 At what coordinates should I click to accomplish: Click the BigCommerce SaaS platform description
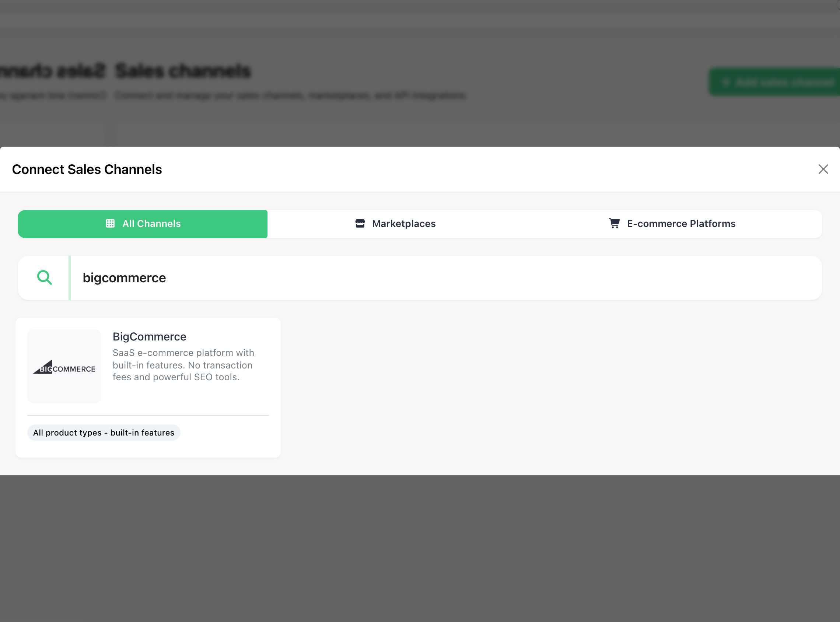(x=183, y=365)
